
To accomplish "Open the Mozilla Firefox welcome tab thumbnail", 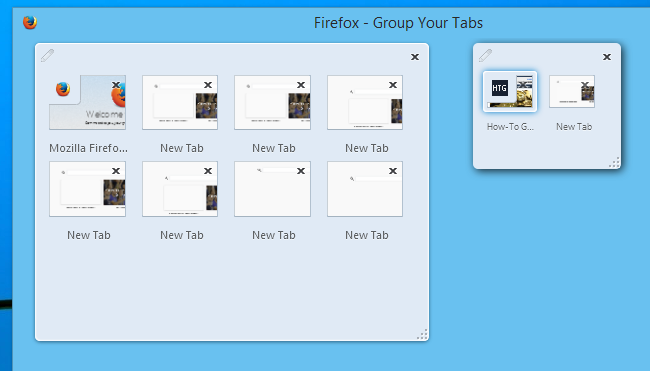I will tap(87, 102).
